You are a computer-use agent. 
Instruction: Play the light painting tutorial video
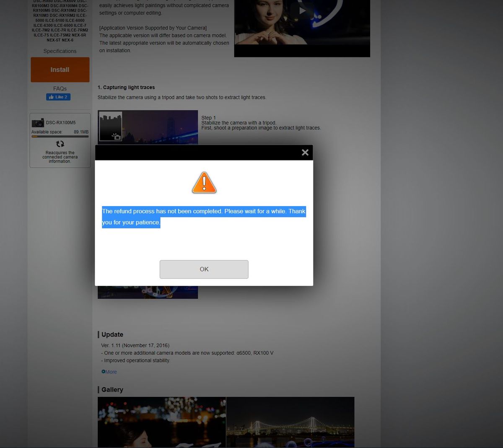302,10
